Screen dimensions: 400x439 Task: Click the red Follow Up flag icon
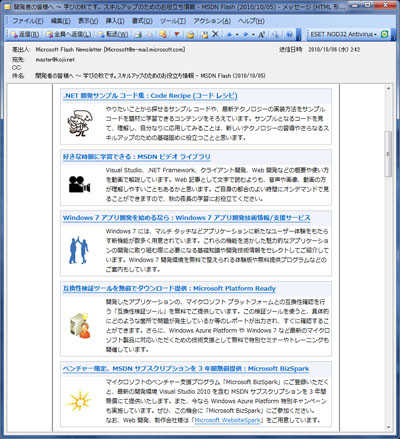[177, 34]
